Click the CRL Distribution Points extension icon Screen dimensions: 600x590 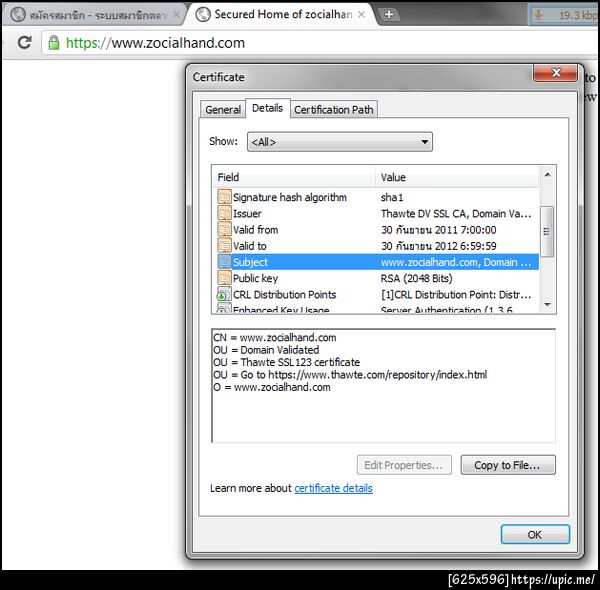(224, 294)
